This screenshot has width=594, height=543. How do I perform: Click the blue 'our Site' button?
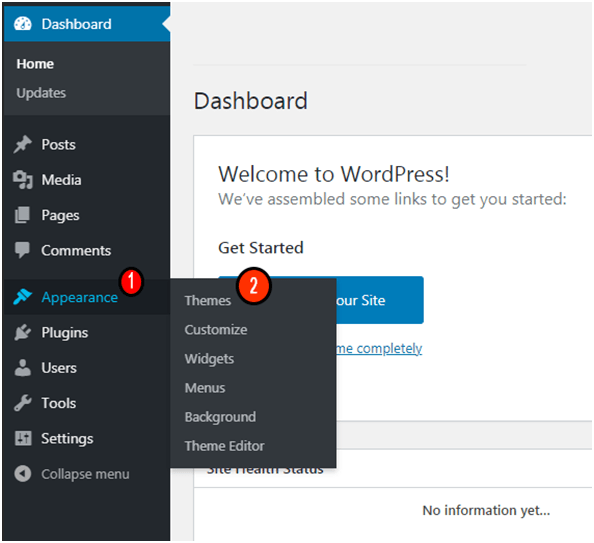pos(380,300)
